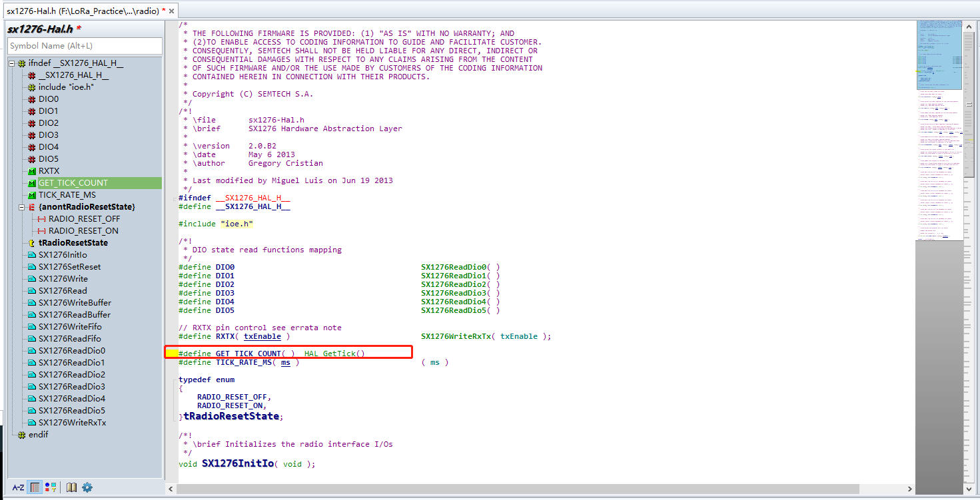Click the code overview minimap
The height and width of the screenshot is (500, 980).
coord(939,130)
